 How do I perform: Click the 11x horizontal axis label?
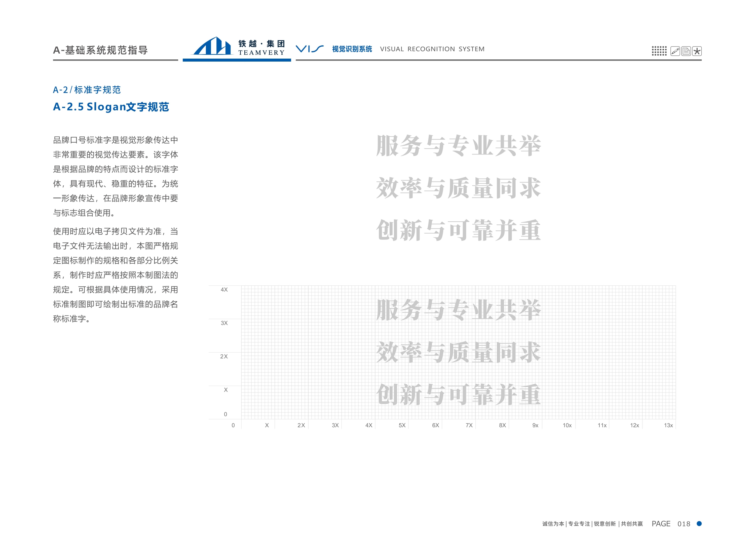pyautogui.click(x=602, y=425)
